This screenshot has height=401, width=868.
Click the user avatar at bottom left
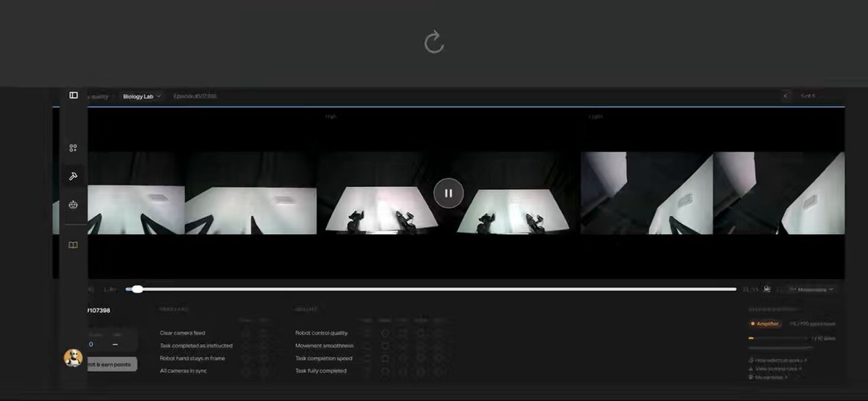point(72,358)
